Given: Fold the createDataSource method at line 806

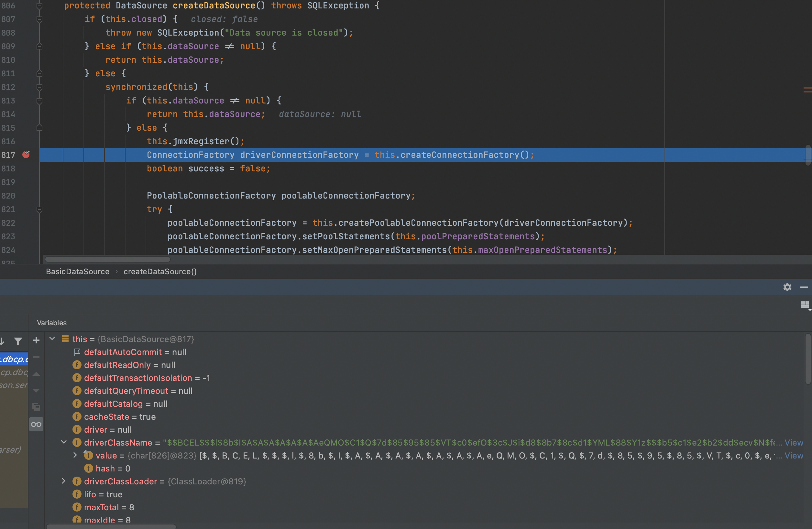Looking at the screenshot, I should point(39,6).
